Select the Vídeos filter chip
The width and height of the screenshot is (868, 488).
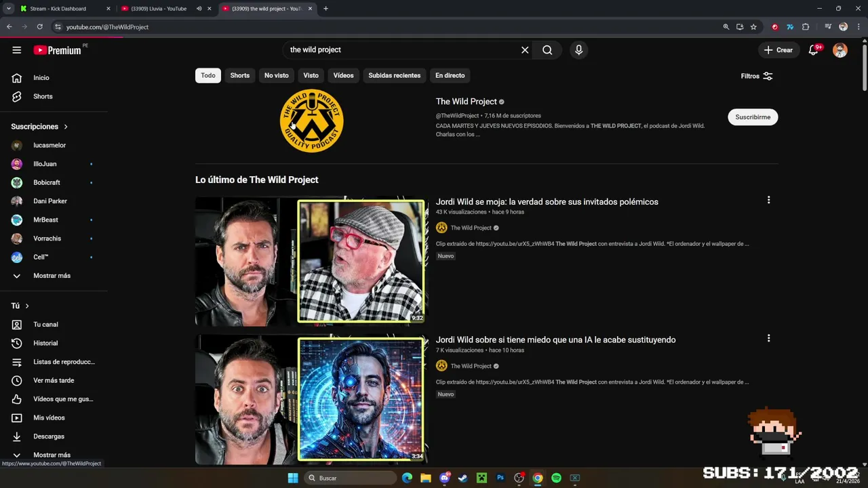pyautogui.click(x=344, y=75)
